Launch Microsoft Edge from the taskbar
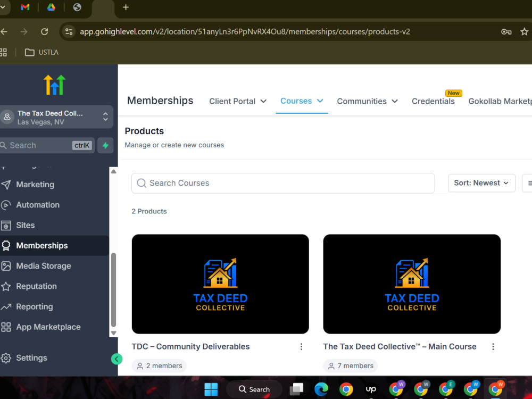 [321, 389]
